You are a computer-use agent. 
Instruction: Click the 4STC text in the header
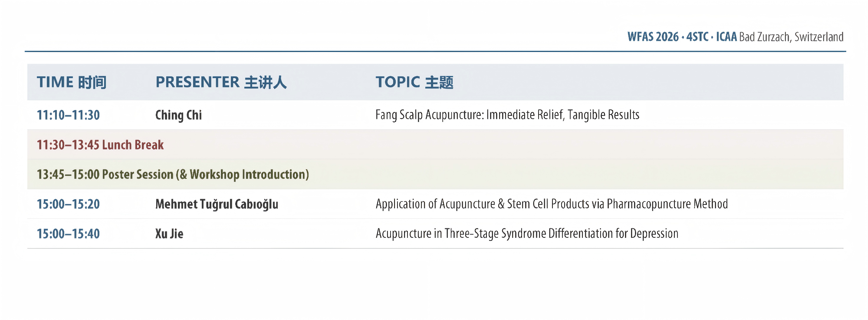[x=698, y=37]
